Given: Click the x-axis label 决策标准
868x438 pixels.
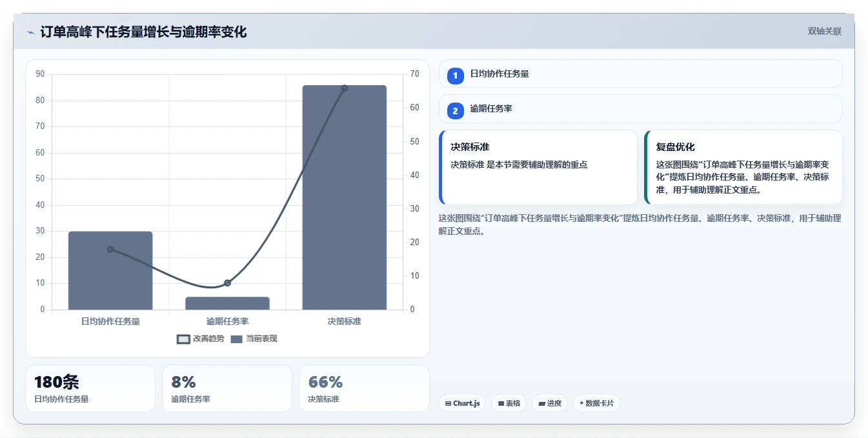Looking at the screenshot, I should [344, 321].
